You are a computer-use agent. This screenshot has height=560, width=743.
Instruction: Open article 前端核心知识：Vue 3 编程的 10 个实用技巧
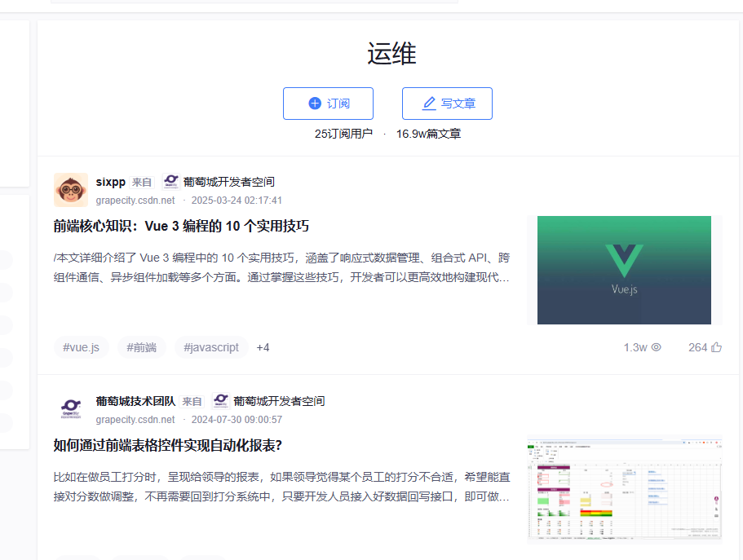[x=181, y=226]
